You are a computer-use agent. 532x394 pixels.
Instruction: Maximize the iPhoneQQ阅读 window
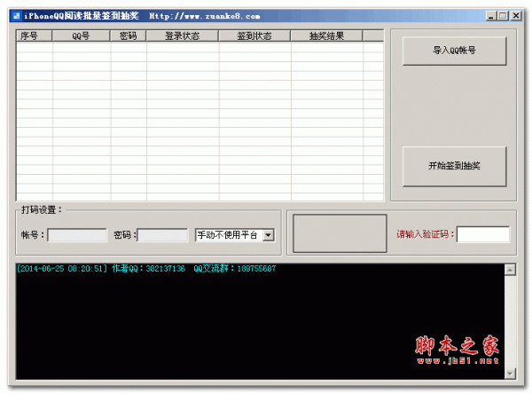[503, 16]
